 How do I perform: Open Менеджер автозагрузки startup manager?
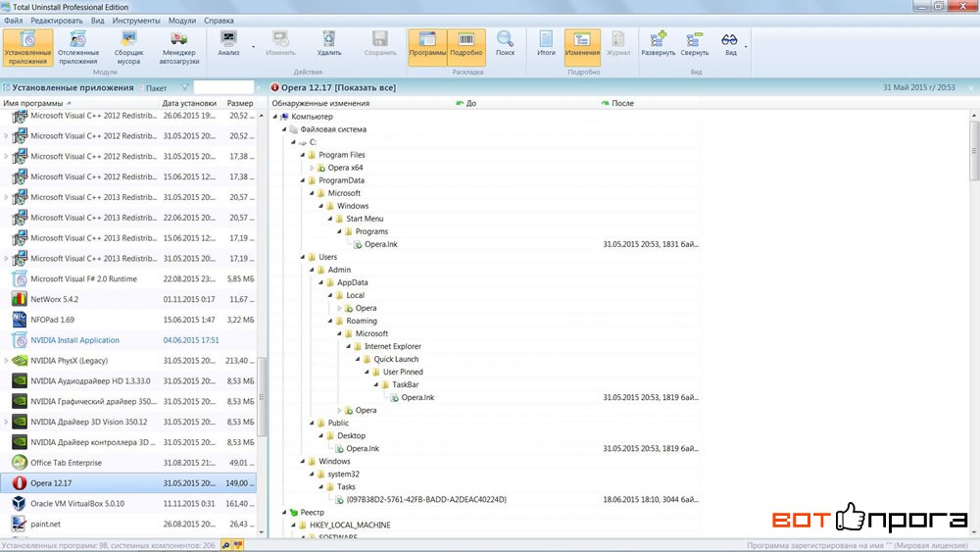click(178, 47)
